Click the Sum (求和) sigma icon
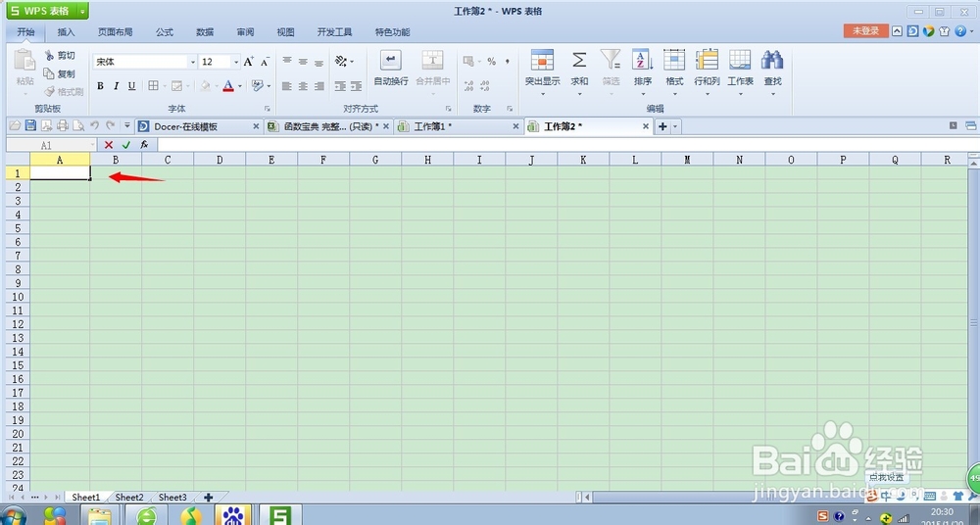The width and height of the screenshot is (980, 525). click(579, 61)
